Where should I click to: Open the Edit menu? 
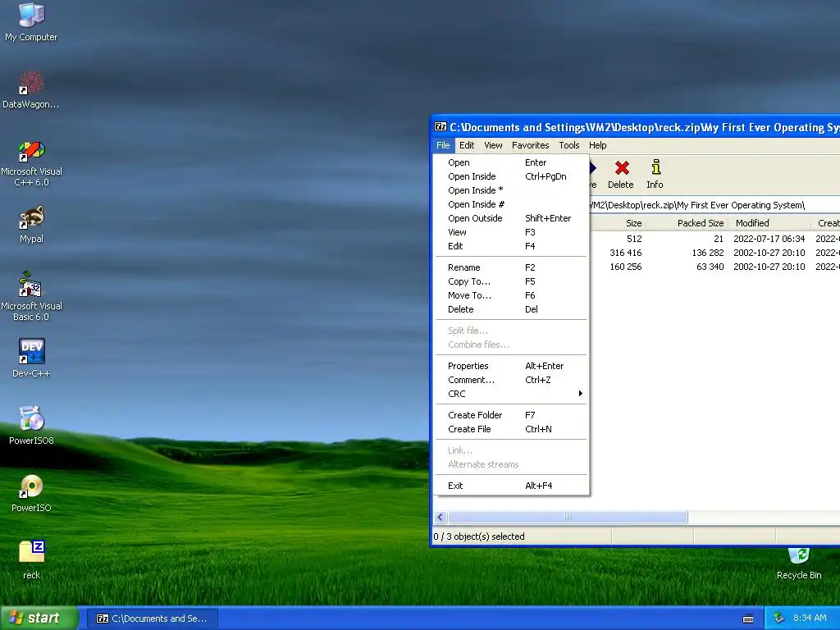click(467, 145)
